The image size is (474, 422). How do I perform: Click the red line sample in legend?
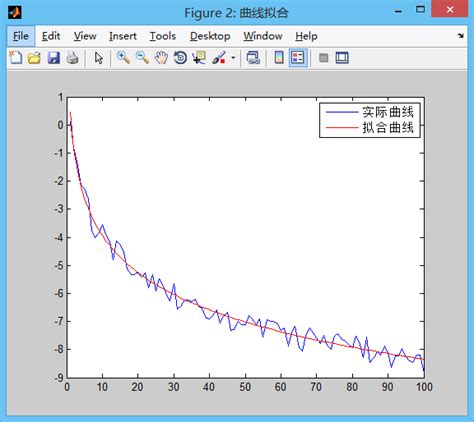coord(342,127)
